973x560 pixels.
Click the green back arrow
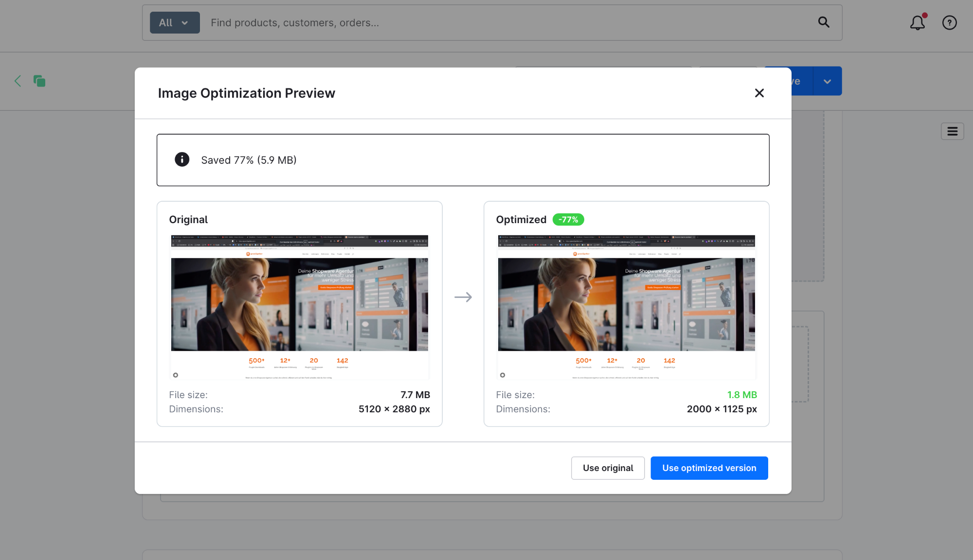[18, 81]
